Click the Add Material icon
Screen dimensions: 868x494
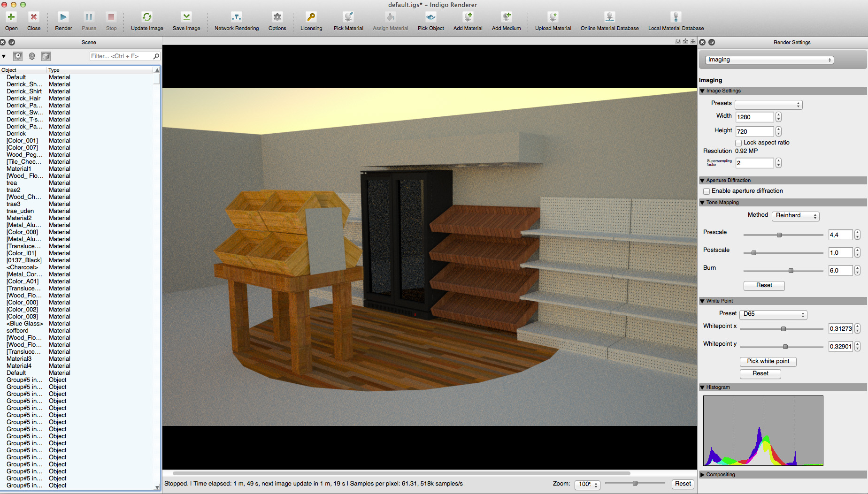point(468,17)
